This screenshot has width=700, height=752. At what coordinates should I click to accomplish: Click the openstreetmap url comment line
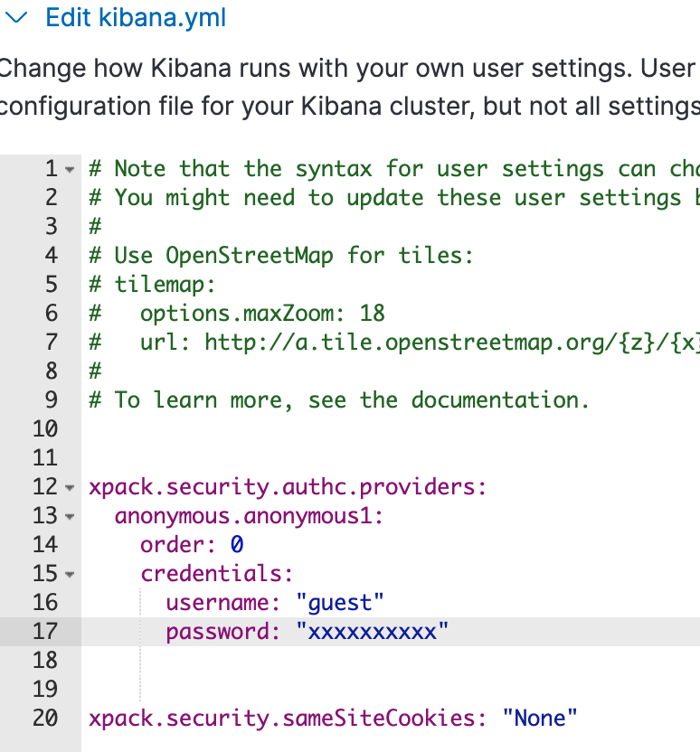pyautogui.click(x=394, y=343)
